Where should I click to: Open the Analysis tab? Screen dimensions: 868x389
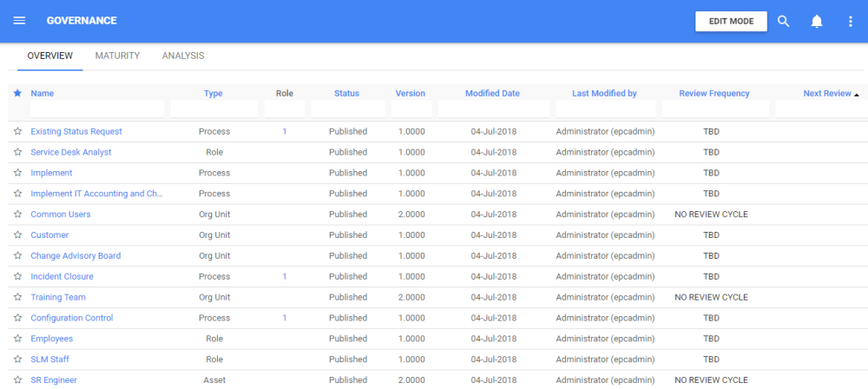pyautogui.click(x=183, y=56)
